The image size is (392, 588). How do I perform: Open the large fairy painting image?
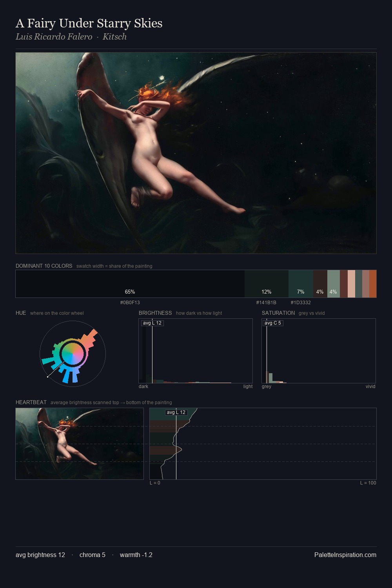click(x=196, y=153)
